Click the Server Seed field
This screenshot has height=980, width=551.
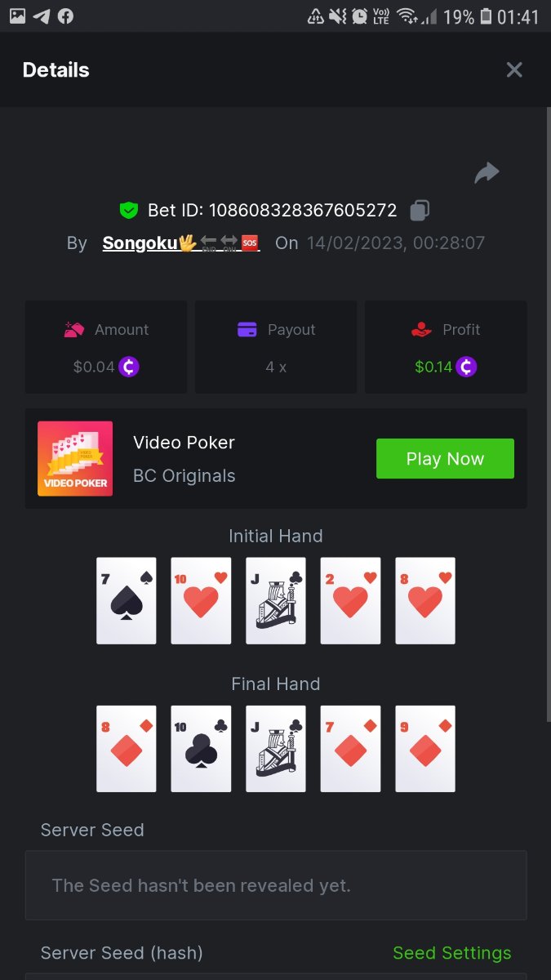tap(276, 885)
